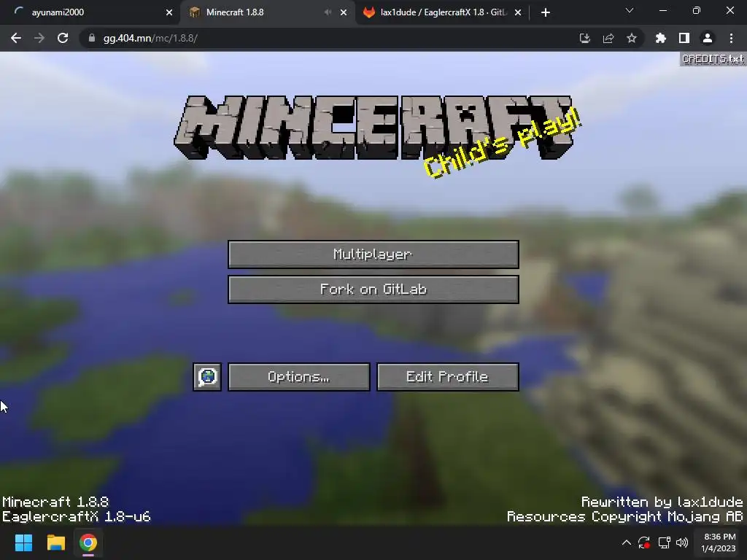This screenshot has height=560, width=747.
Task: Close the Minecraft 1.8.8 tab
Action: tap(344, 12)
